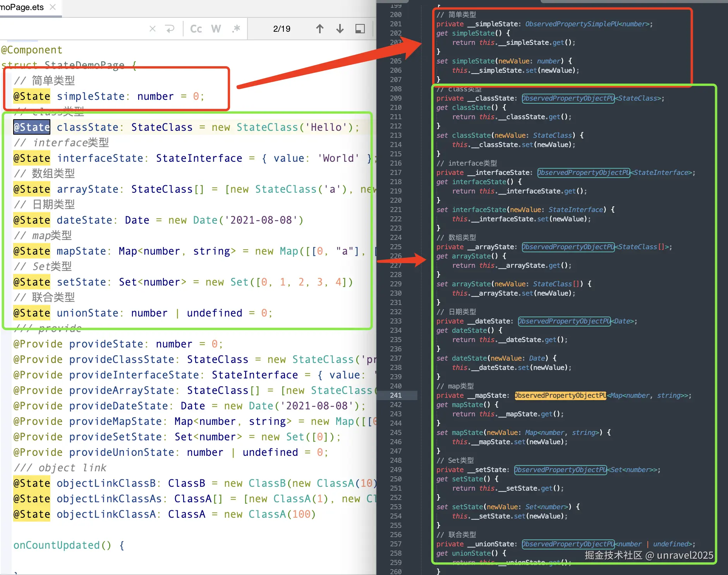Click 'this.__mapState.set(newValue);' line

pyautogui.click(x=510, y=442)
